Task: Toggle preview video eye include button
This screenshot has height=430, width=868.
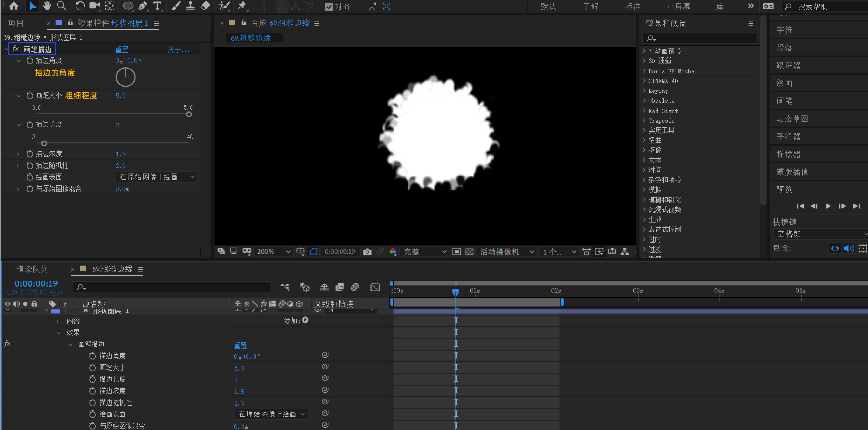Action: 835,248
